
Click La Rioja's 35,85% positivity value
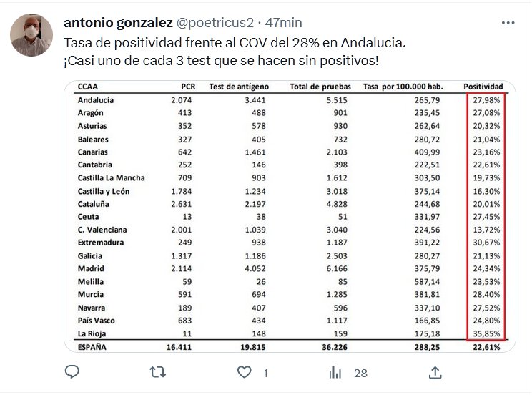(486, 333)
